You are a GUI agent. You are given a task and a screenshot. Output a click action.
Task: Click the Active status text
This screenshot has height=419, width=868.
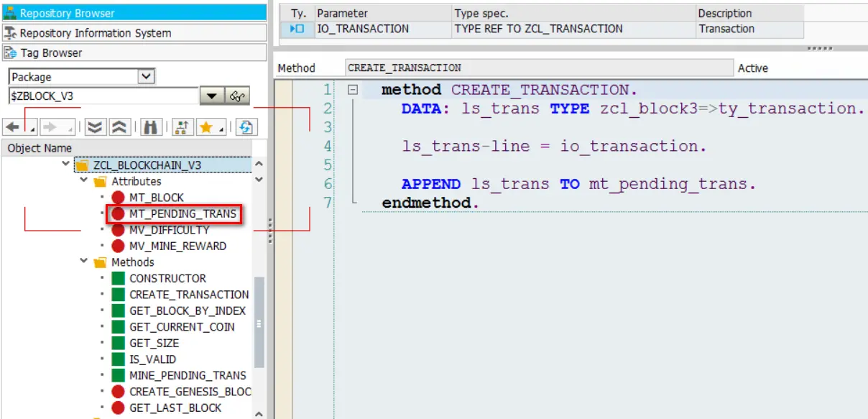coord(753,68)
